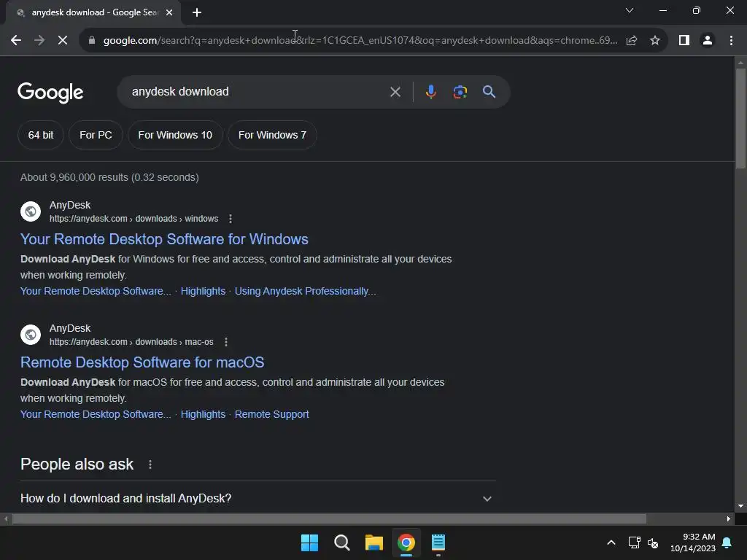
Task: Go back to the previous page
Action: tap(16, 41)
